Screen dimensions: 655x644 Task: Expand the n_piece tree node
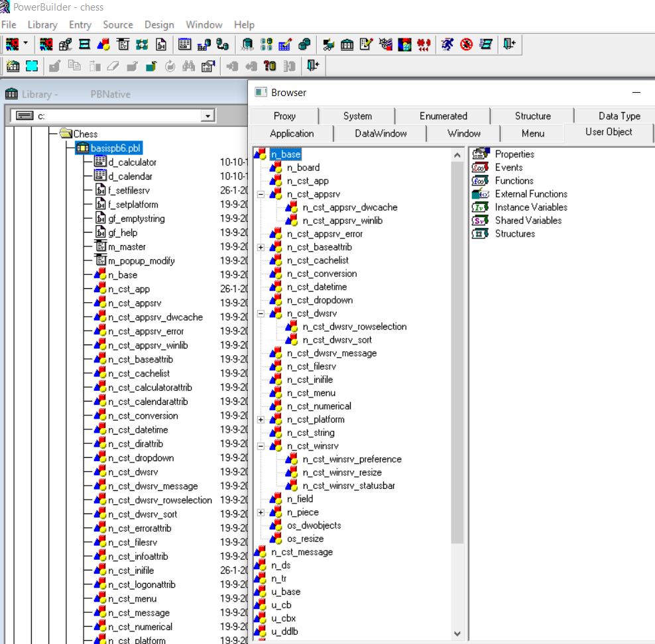261,512
